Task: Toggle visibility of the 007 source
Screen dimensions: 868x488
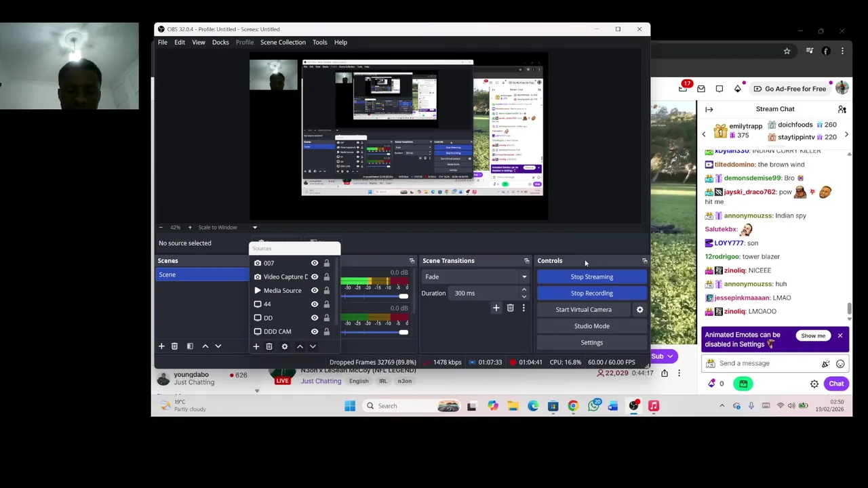Action: pos(315,263)
